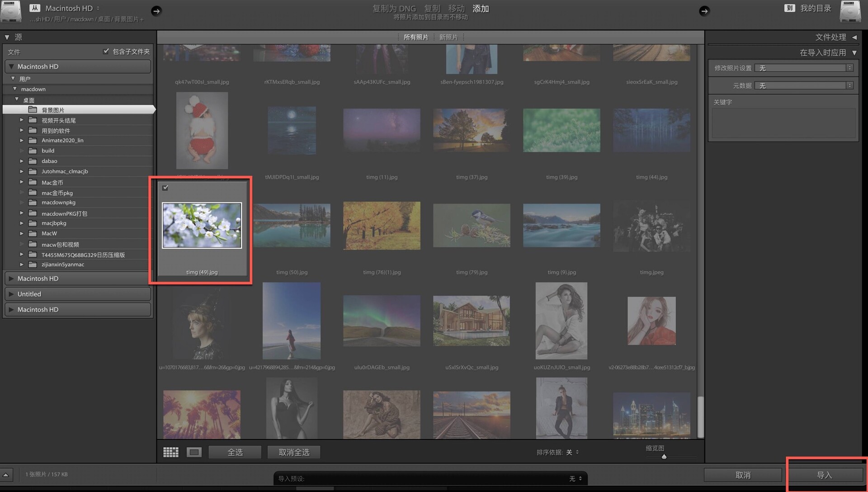Adjust the 缩览图 thumbnail size slider

click(x=664, y=457)
